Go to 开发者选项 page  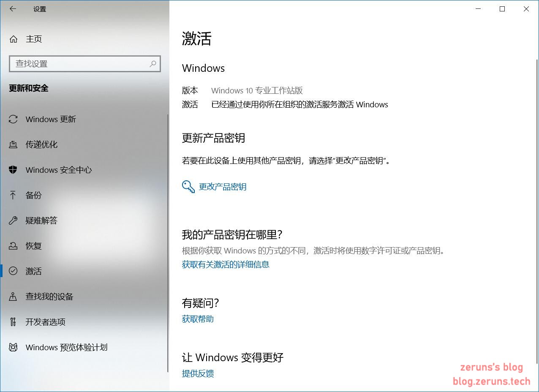(x=46, y=322)
